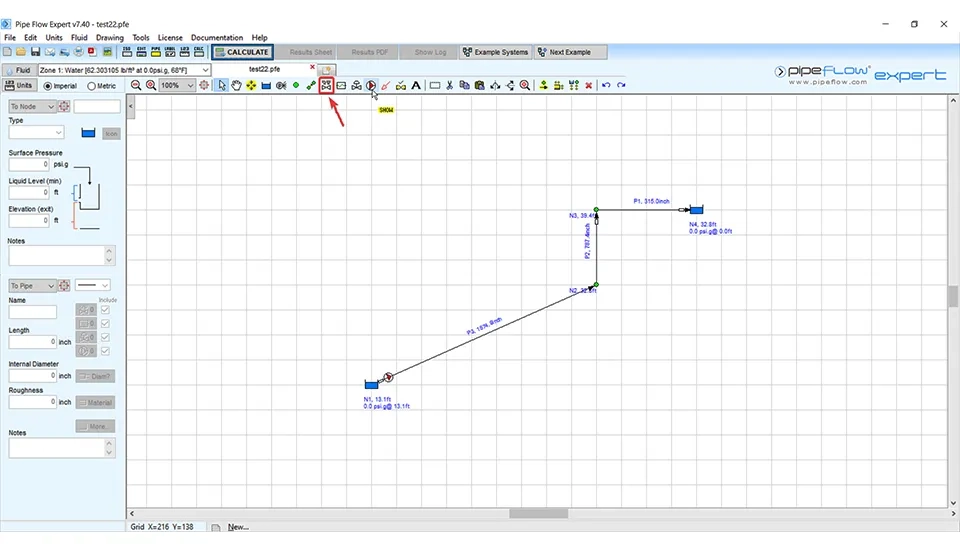Viewport: 960px width, 548px height.
Task: Click the Undo arrow icon
Action: click(x=605, y=86)
